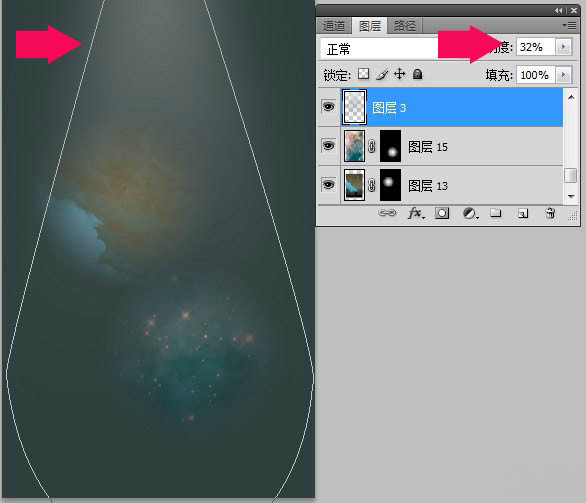Create a new layer group

(496, 213)
